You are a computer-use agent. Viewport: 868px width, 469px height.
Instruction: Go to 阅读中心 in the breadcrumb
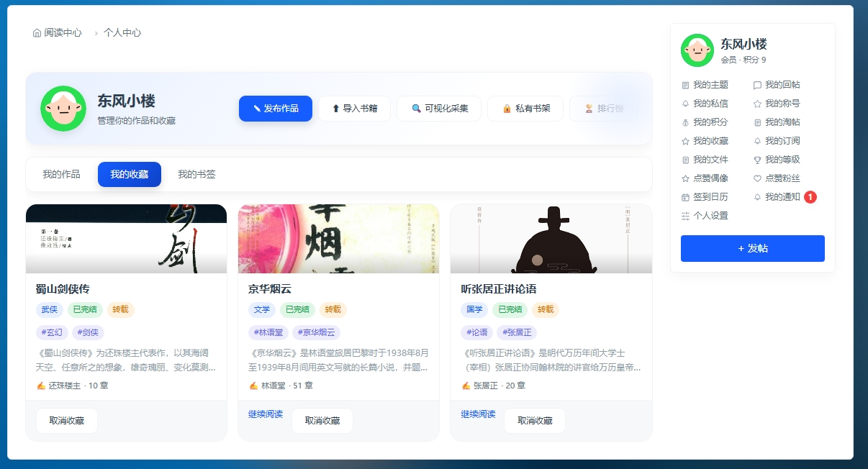tap(63, 33)
